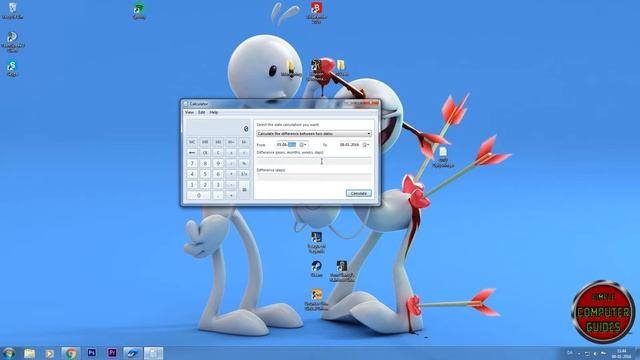Click the Difference (years, months, weeks, days) result box
Screen dimensions: 640x360
click(314, 161)
